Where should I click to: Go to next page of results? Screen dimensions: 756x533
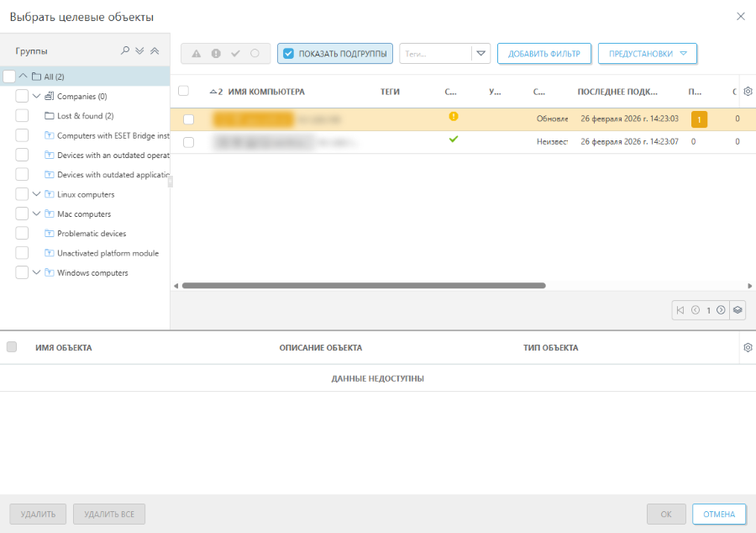coord(721,310)
